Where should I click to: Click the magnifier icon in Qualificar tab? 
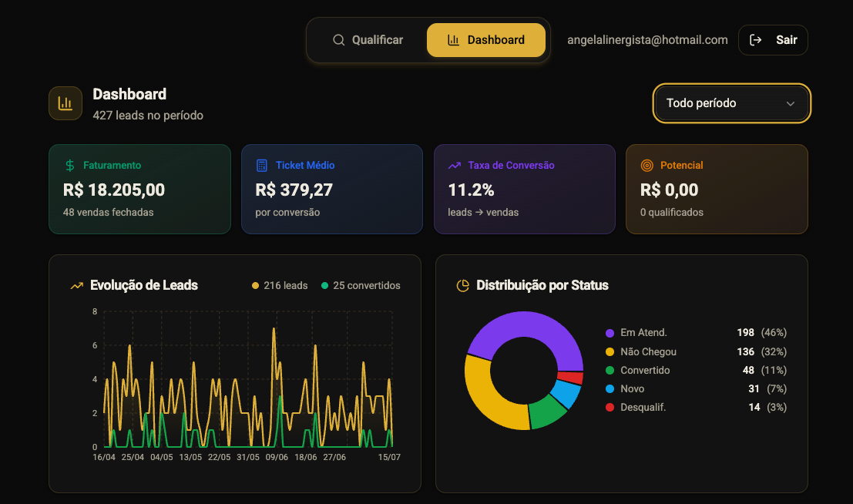click(339, 40)
